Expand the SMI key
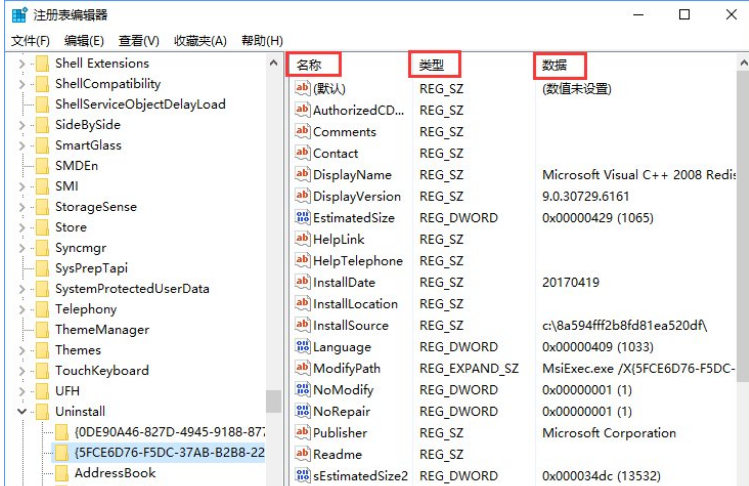This screenshot has height=486, width=749. (x=21, y=186)
